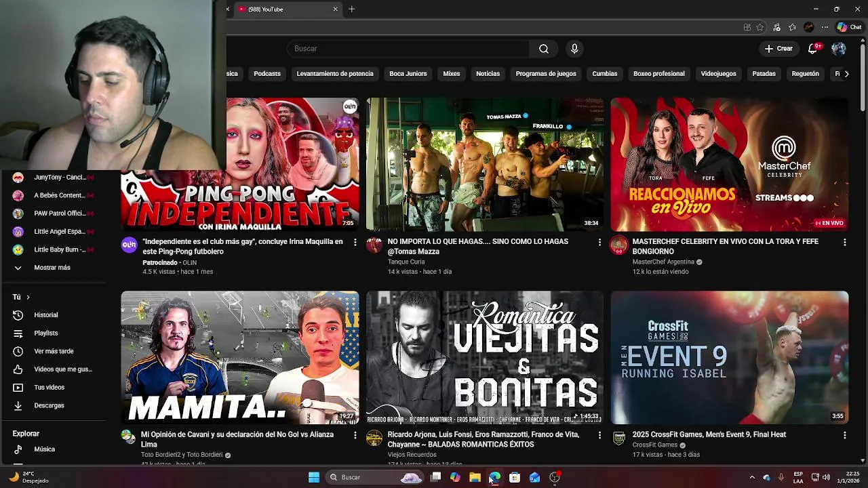
Task: Select the Levantamiento de potencia chip
Action: 335,74
